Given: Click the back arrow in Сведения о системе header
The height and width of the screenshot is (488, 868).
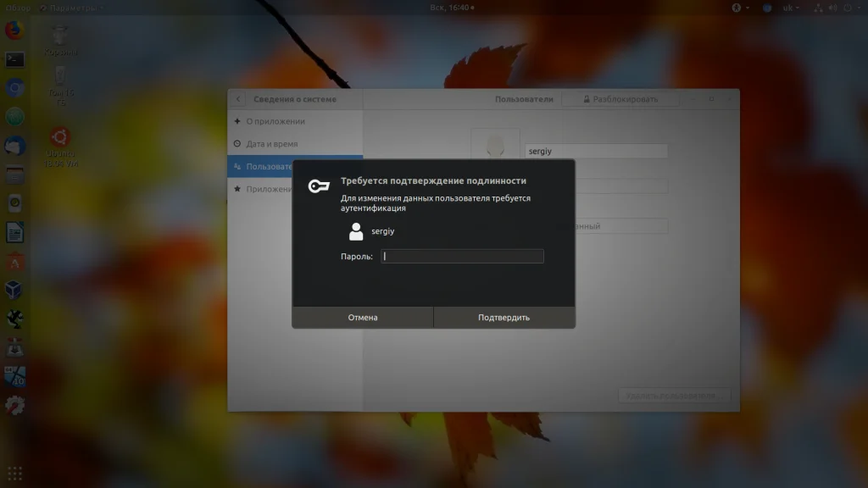Looking at the screenshot, I should click(238, 99).
